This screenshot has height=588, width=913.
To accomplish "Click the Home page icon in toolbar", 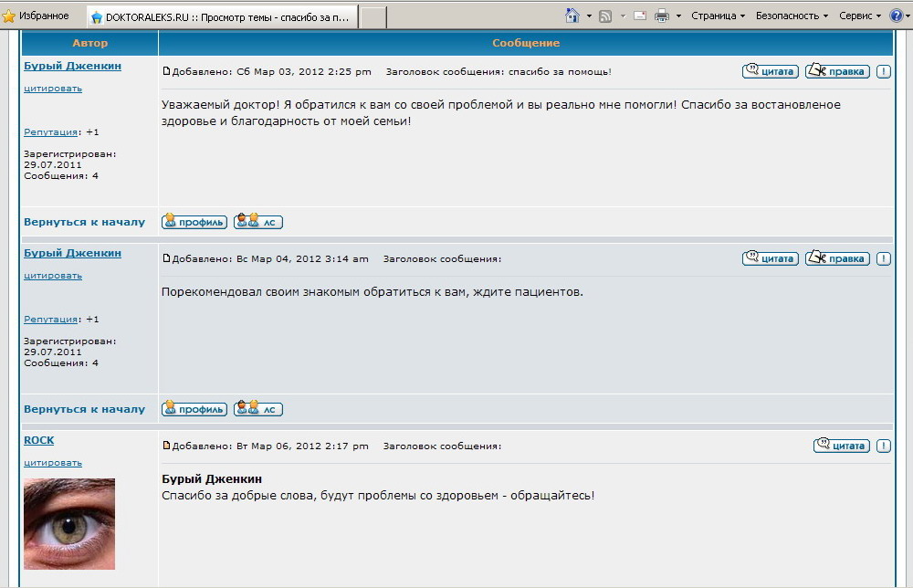I will tap(572, 16).
